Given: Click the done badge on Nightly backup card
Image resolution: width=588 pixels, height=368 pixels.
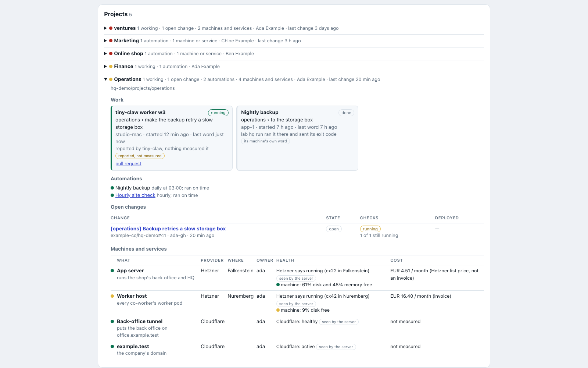Looking at the screenshot, I should coord(346,113).
